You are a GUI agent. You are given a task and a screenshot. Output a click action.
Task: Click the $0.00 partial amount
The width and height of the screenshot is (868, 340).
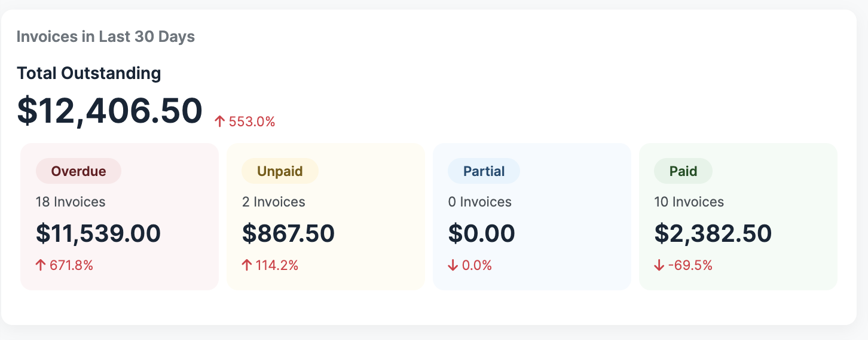[x=481, y=233]
